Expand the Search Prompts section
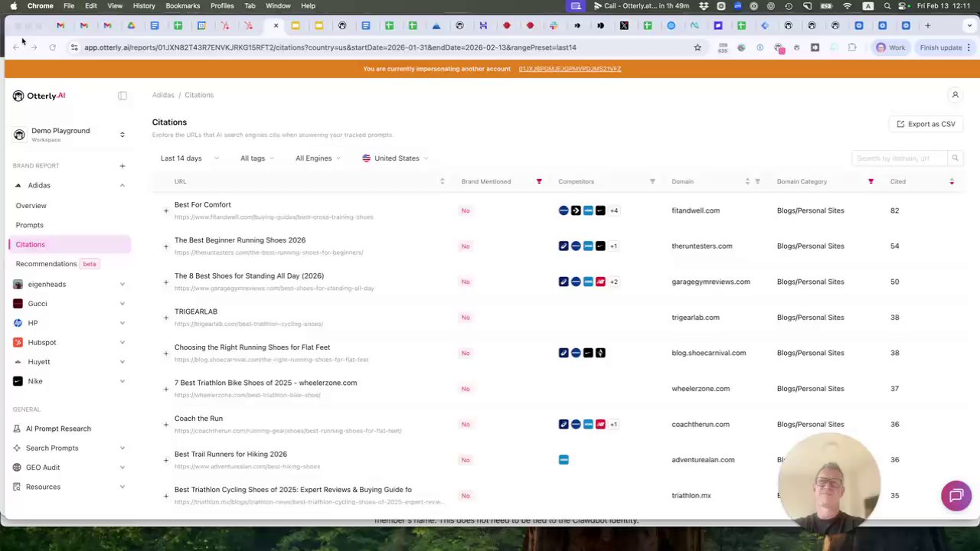The width and height of the screenshot is (980, 551). (122, 448)
